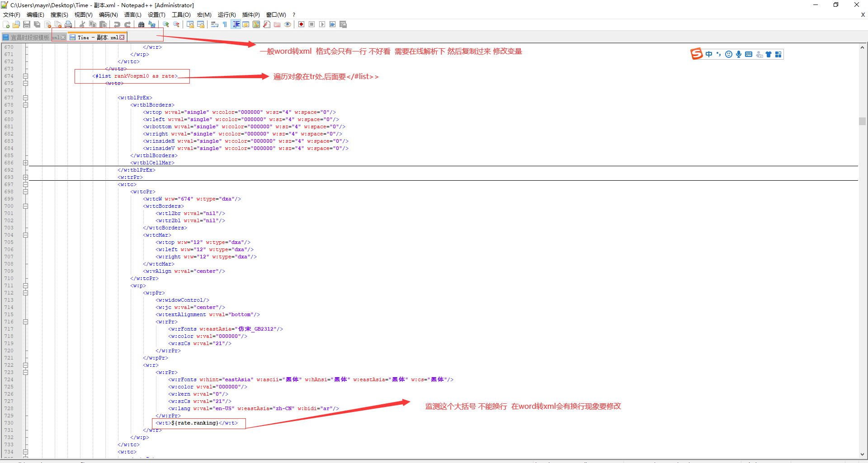This screenshot has height=463, width=868.
Task: Collapse the w:tc fold at line 697
Action: click(25, 184)
